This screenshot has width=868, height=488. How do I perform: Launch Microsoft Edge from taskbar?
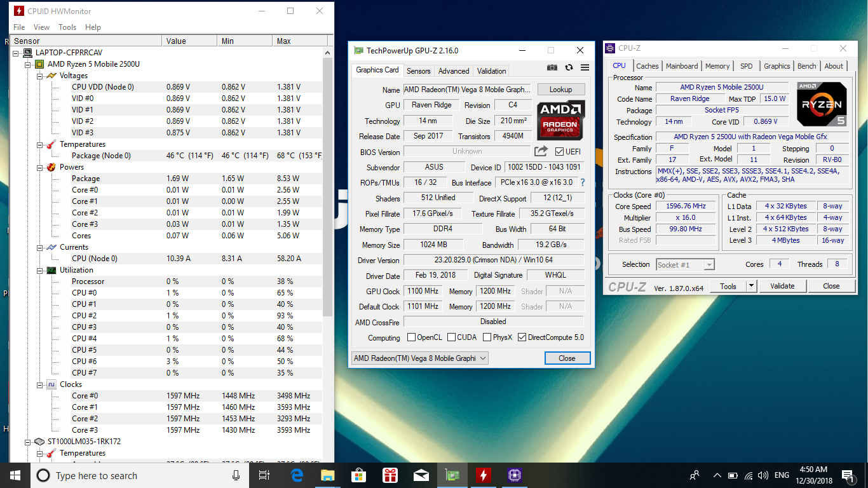pyautogui.click(x=297, y=475)
